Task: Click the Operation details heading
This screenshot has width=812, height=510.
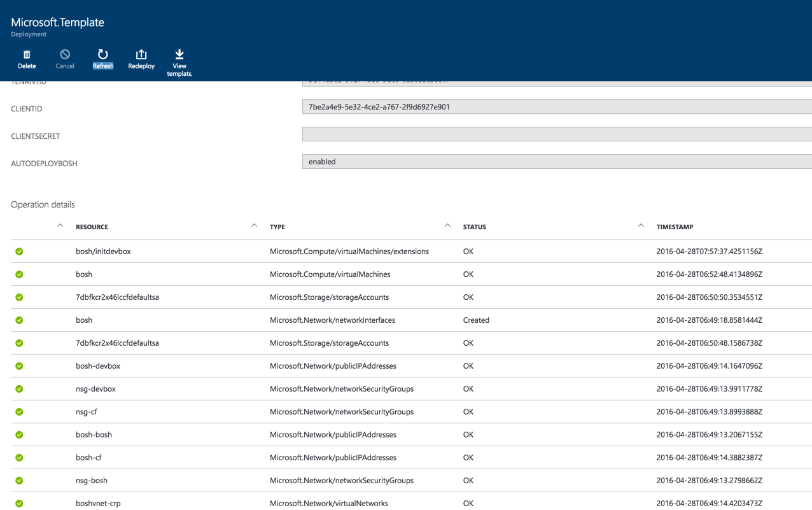Action: tap(43, 204)
